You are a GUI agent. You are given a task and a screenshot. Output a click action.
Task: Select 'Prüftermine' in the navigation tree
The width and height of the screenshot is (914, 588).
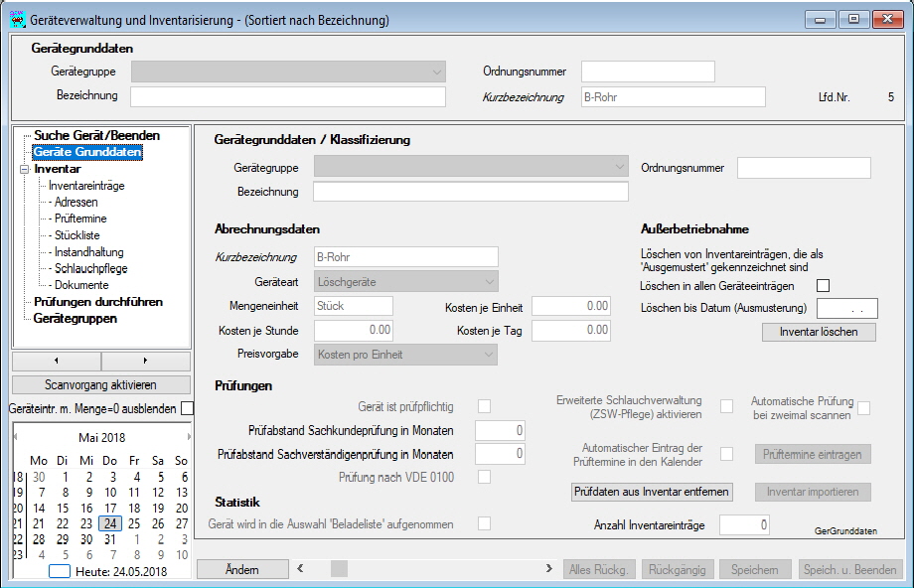[x=80, y=219]
